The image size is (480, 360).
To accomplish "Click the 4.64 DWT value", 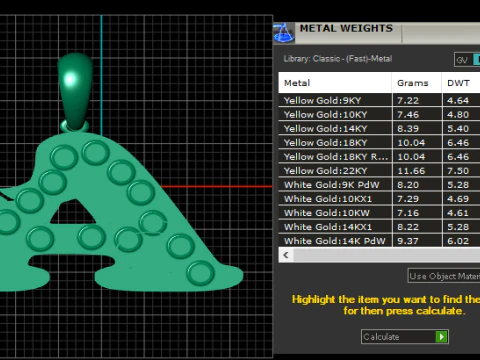I will click(458, 100).
